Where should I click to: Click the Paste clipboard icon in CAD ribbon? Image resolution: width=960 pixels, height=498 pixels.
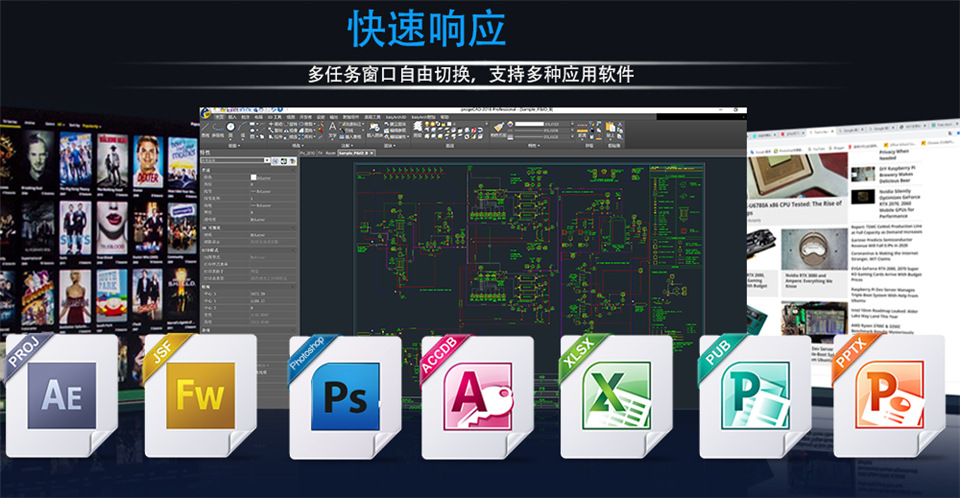pos(610,129)
